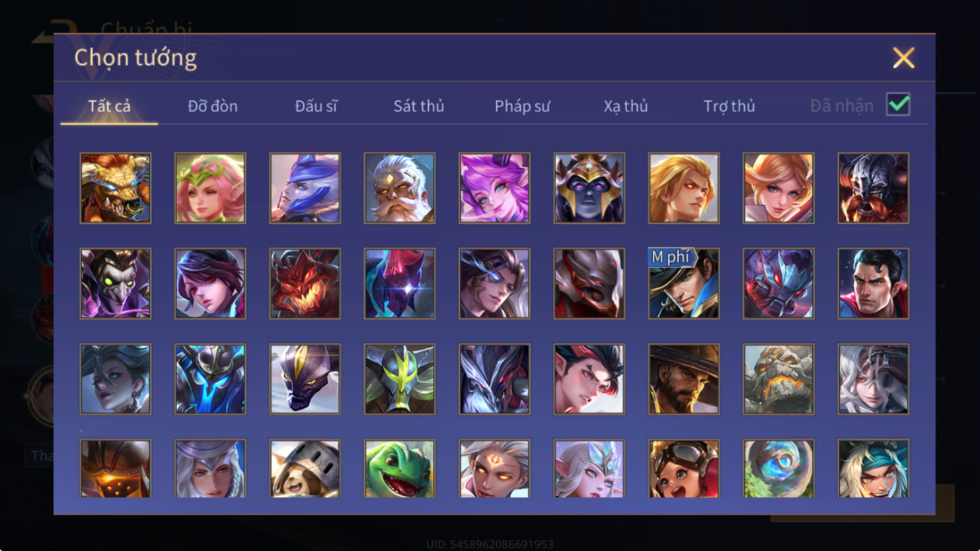Select the white-bearded old man hero

tap(400, 188)
